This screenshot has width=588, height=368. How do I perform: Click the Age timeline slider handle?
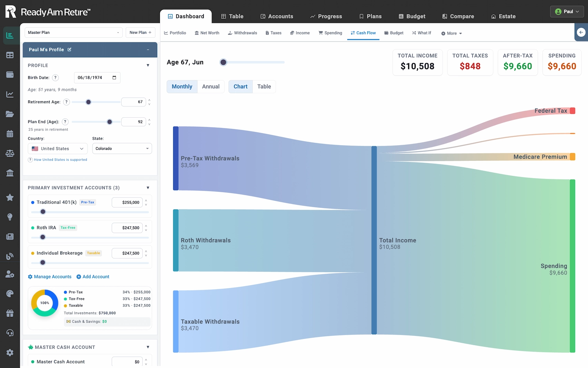[x=223, y=62]
